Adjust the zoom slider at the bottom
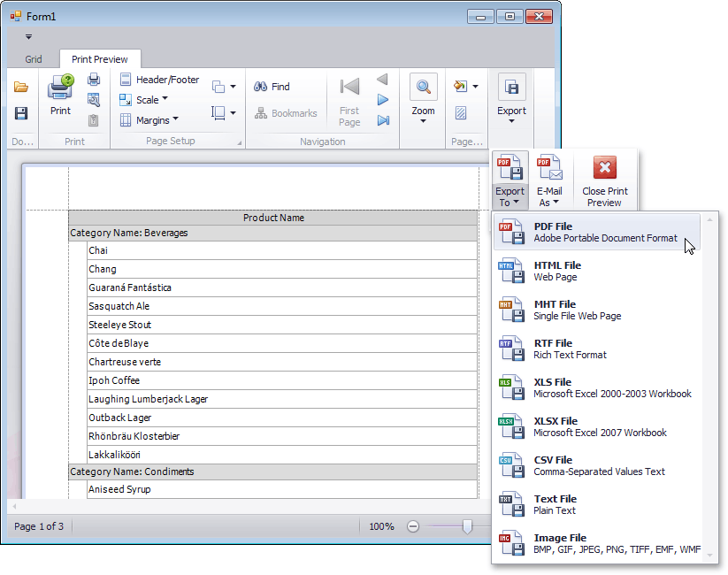This screenshot has height=575, width=728. [467, 526]
